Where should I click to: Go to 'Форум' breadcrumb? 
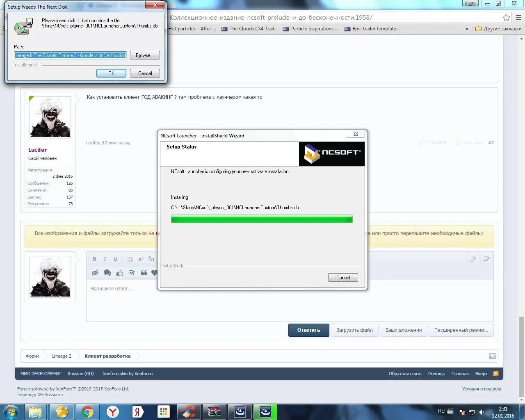coord(32,356)
